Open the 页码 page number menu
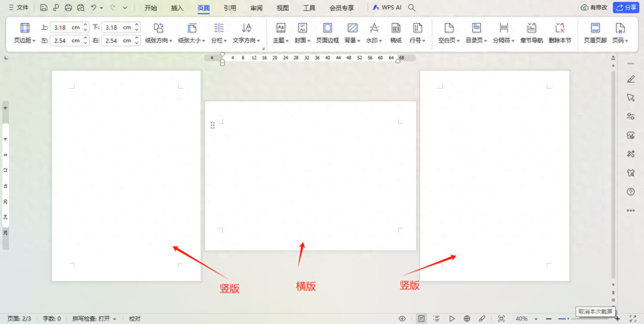This screenshot has width=644, height=324. point(620,33)
